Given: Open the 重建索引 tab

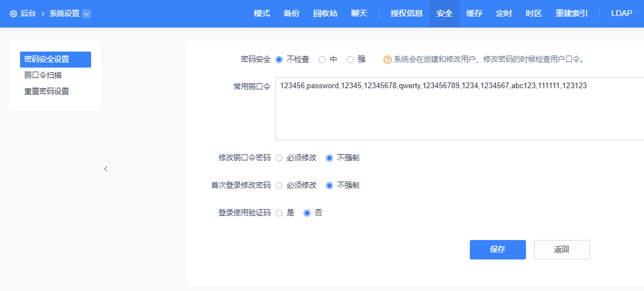Looking at the screenshot, I should click(x=572, y=14).
